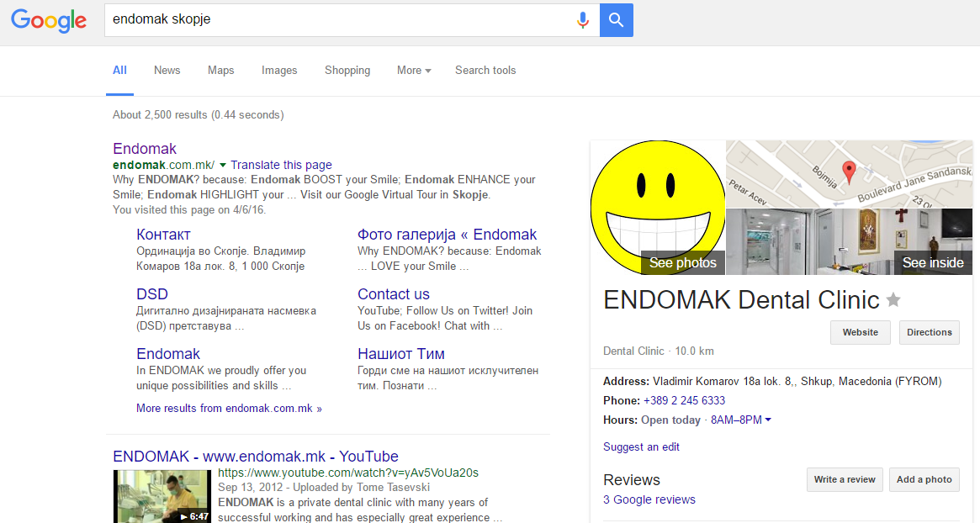Viewport: 980px width, 523px height.
Task: Open the See inside virtual tour
Action: (932, 262)
